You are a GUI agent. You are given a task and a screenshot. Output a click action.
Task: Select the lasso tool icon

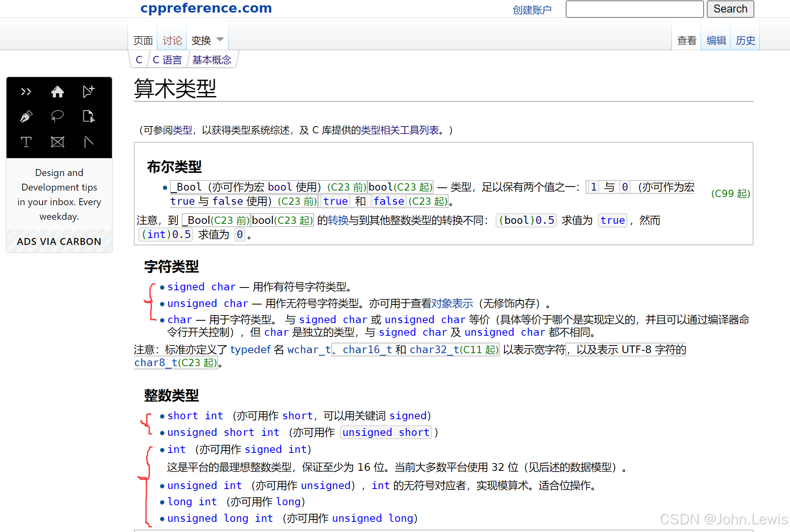point(58,117)
